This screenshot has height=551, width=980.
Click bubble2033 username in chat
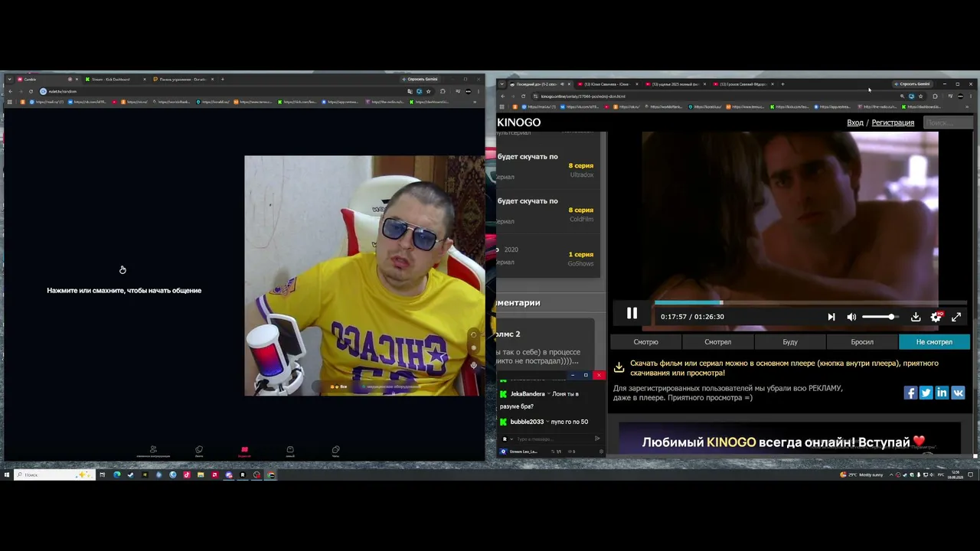pyautogui.click(x=527, y=422)
